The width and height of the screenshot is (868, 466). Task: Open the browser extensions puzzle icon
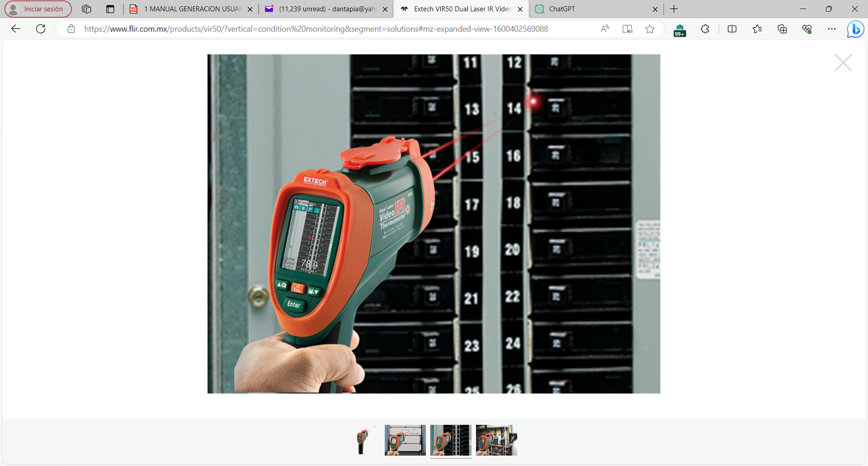(705, 29)
